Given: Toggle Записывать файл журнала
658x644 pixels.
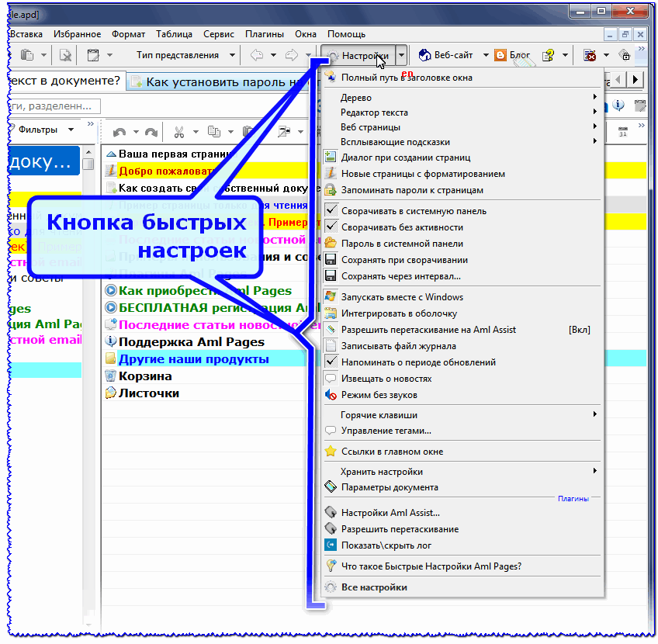Looking at the screenshot, I should click(x=462, y=346).
